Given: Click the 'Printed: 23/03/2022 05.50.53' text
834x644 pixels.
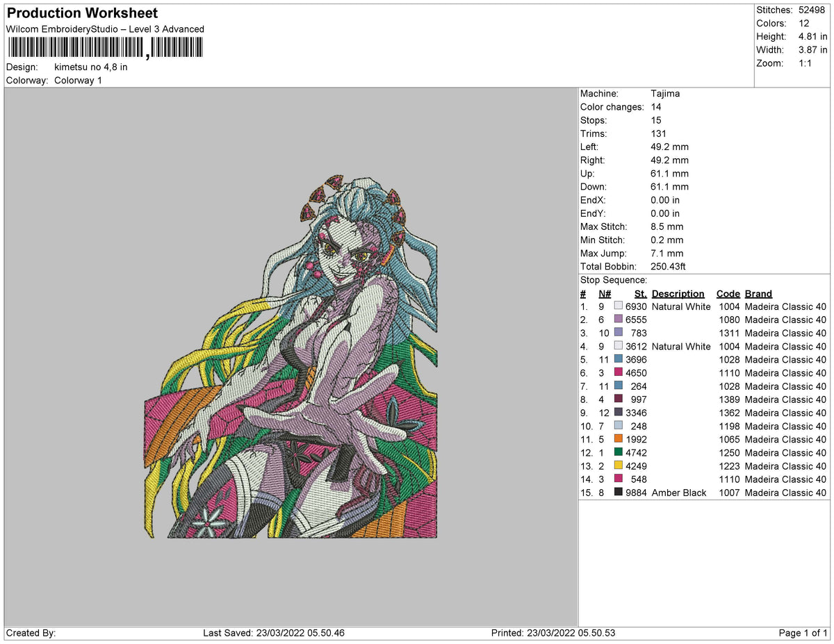Looking at the screenshot, I should coord(553,633).
